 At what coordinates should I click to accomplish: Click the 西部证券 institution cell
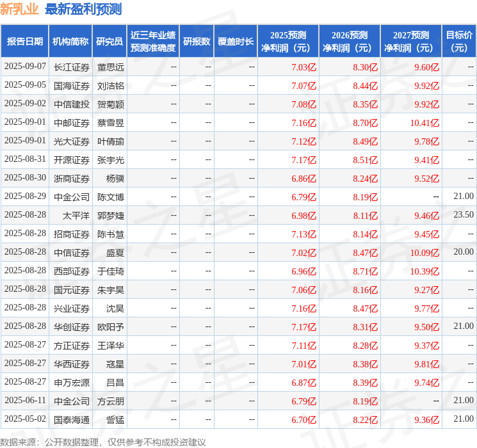pos(72,271)
